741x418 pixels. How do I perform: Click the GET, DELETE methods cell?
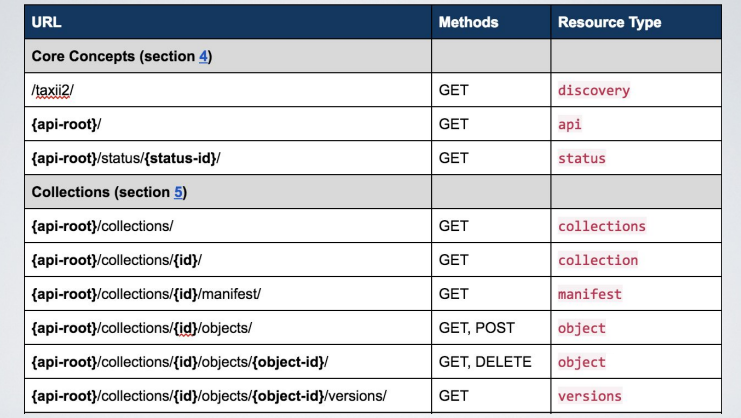pyautogui.click(x=491, y=362)
